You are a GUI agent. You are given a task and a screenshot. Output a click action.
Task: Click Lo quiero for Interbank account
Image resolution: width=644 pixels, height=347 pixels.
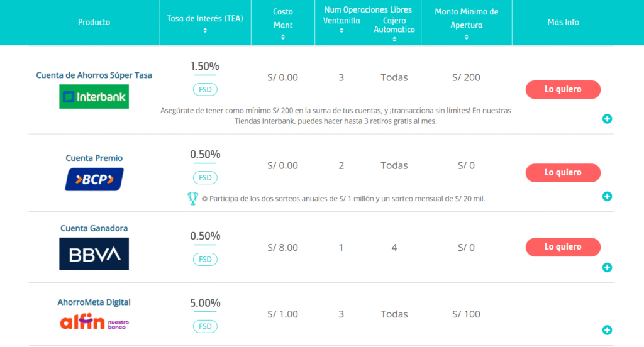pyautogui.click(x=563, y=89)
